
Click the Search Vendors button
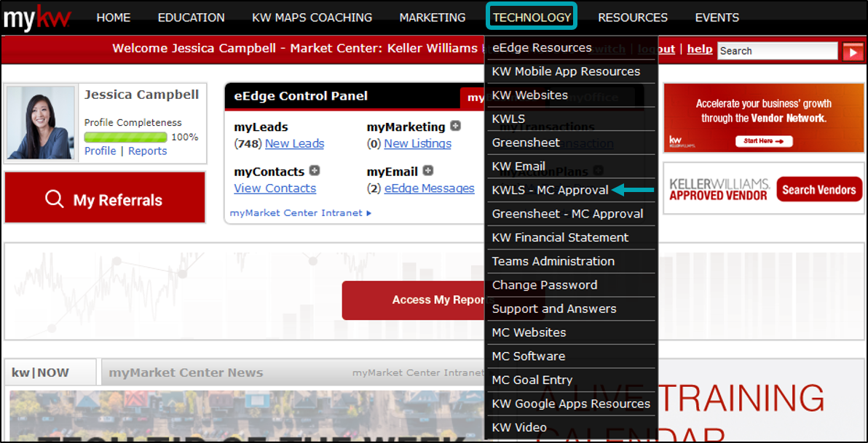click(819, 190)
